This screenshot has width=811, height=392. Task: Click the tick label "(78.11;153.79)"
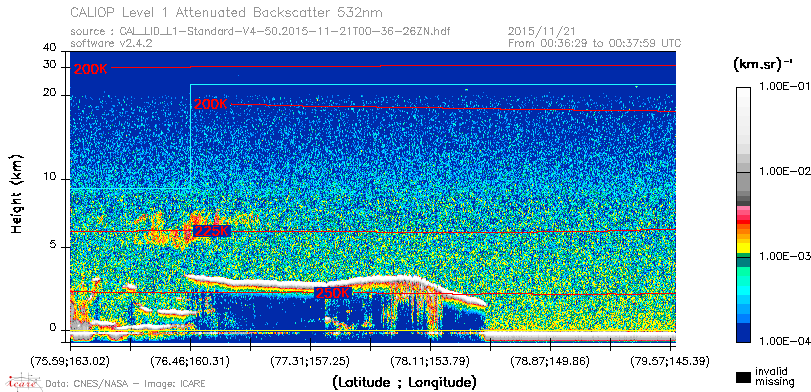pos(430,360)
